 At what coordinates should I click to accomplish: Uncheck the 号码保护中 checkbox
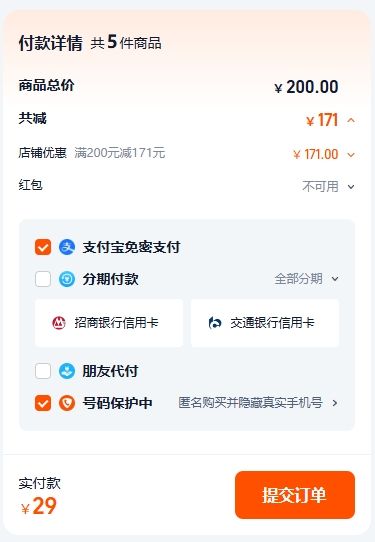[43, 403]
